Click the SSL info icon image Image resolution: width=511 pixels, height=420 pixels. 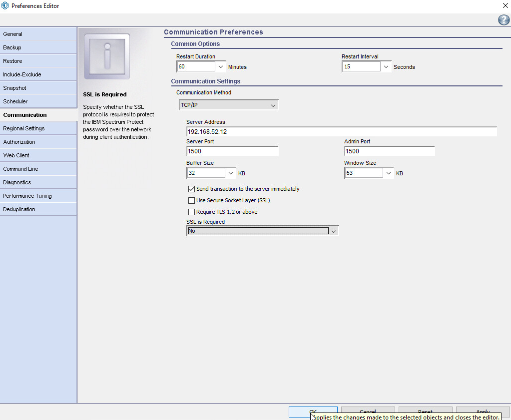[x=107, y=56]
